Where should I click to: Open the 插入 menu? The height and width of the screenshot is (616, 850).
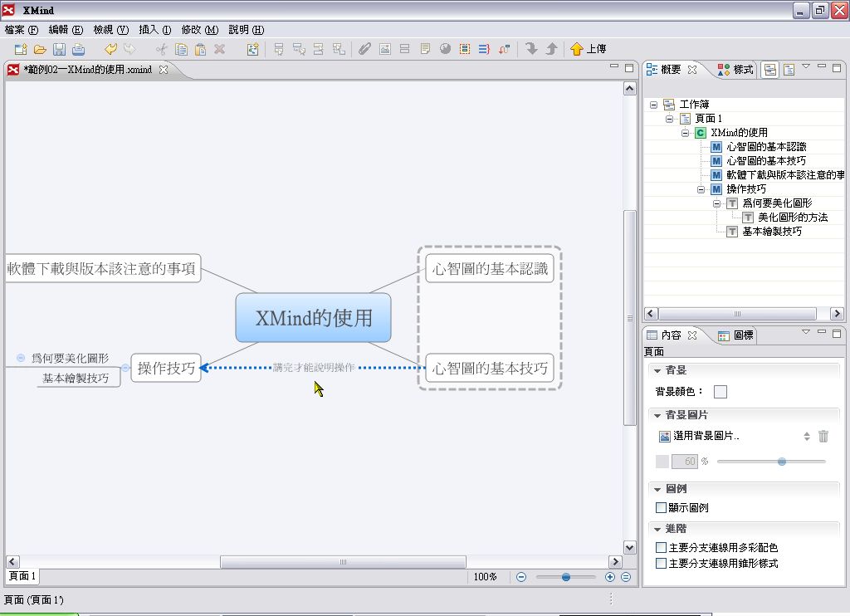(155, 30)
